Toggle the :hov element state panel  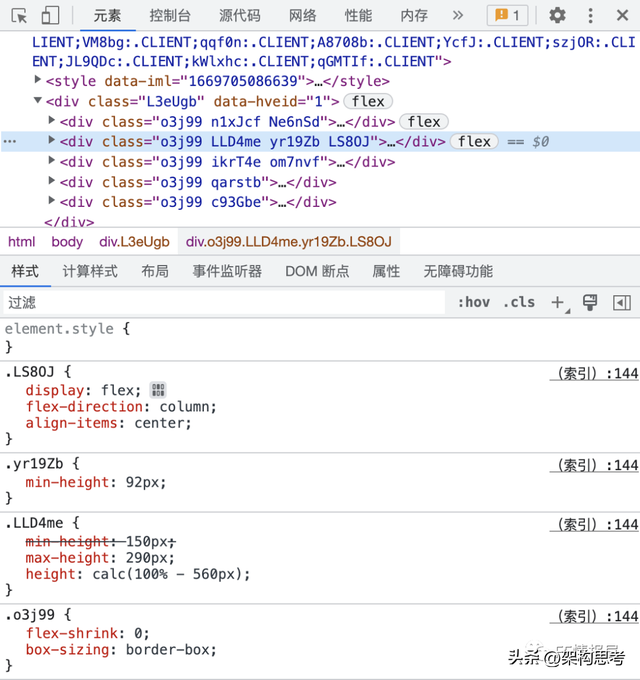pyautogui.click(x=474, y=302)
